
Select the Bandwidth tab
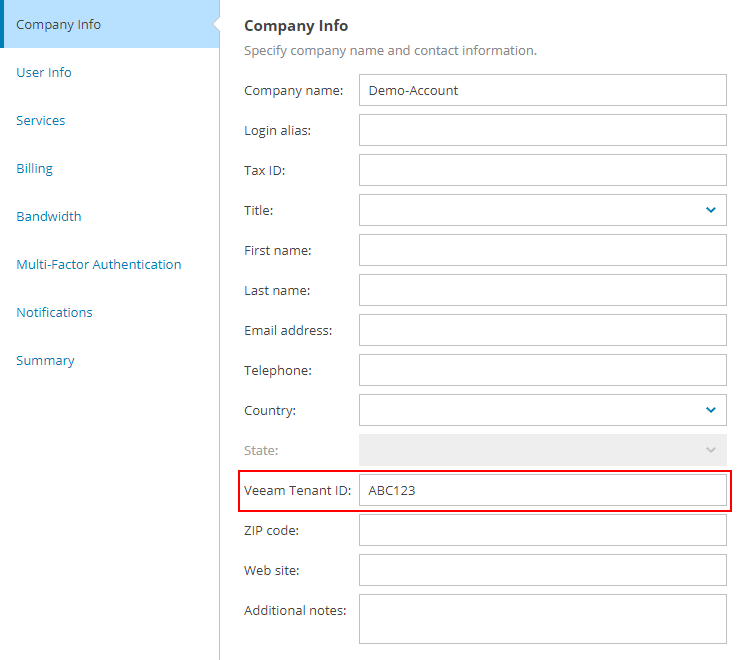(49, 216)
